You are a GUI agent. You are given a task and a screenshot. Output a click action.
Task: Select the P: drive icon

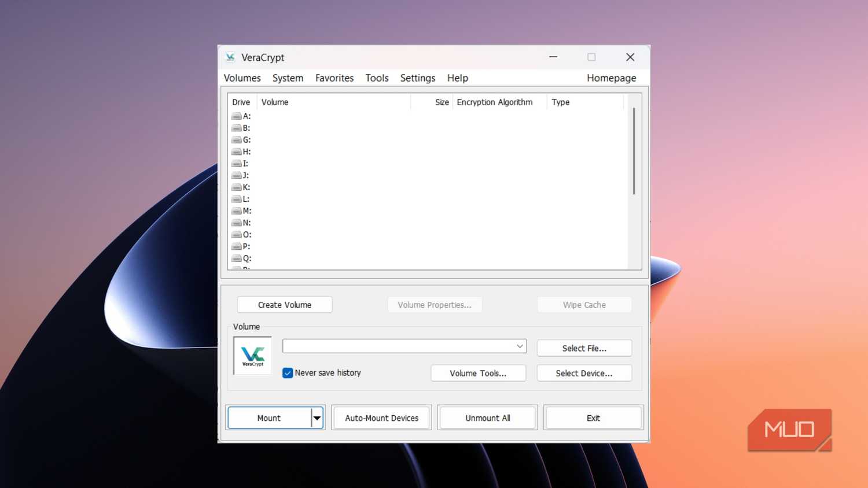[237, 246]
